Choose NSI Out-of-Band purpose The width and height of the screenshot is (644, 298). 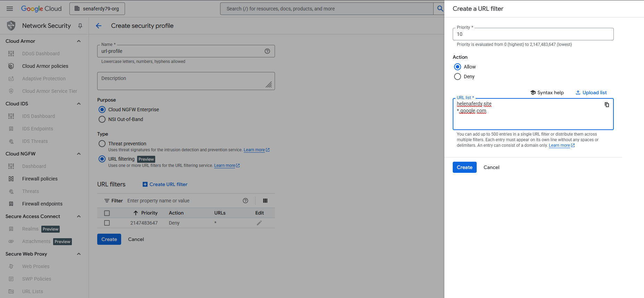click(x=102, y=119)
